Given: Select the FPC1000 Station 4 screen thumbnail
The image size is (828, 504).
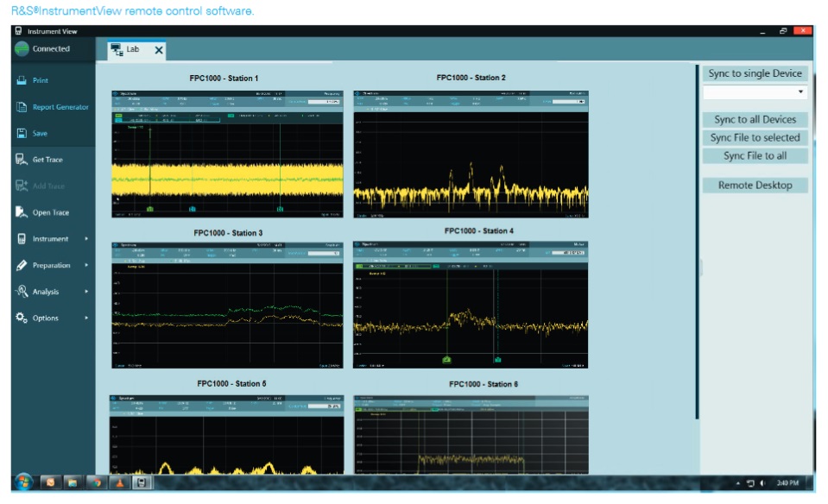Looking at the screenshot, I should click(x=471, y=305).
